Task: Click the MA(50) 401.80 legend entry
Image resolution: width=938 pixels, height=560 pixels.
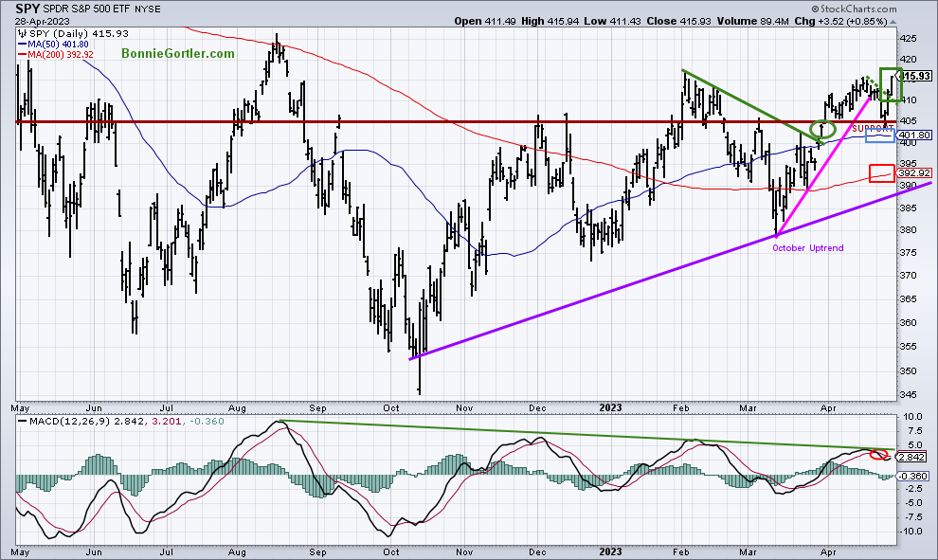Action: 53,45
